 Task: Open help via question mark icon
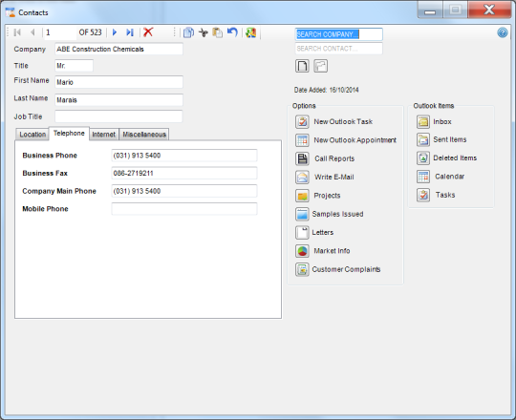click(x=503, y=32)
